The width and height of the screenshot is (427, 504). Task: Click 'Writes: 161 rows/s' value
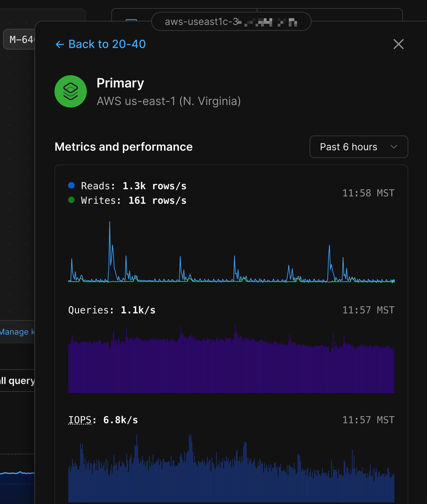(x=134, y=201)
